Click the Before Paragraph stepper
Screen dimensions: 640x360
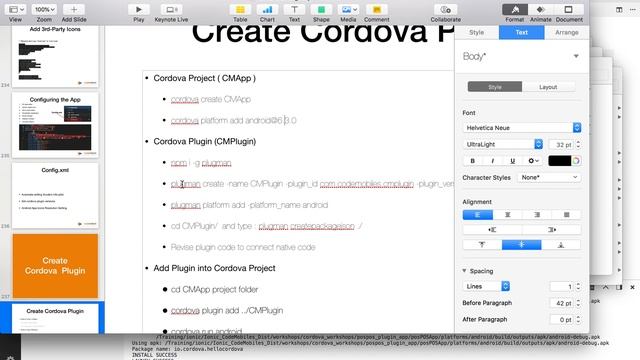[x=578, y=303]
